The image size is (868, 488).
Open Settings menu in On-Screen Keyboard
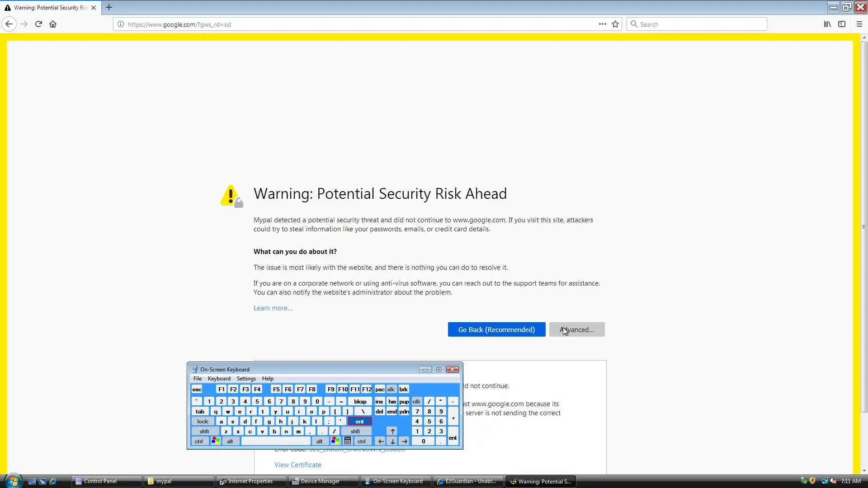pos(246,379)
